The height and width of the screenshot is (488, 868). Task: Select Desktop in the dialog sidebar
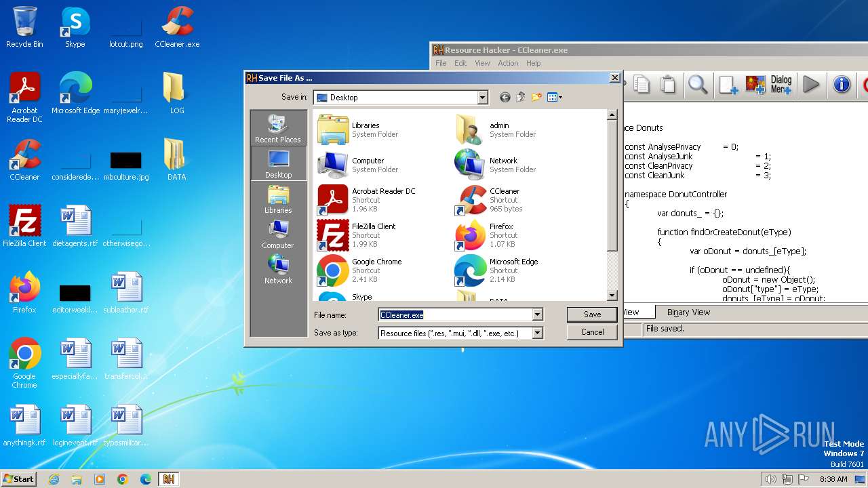(278, 163)
